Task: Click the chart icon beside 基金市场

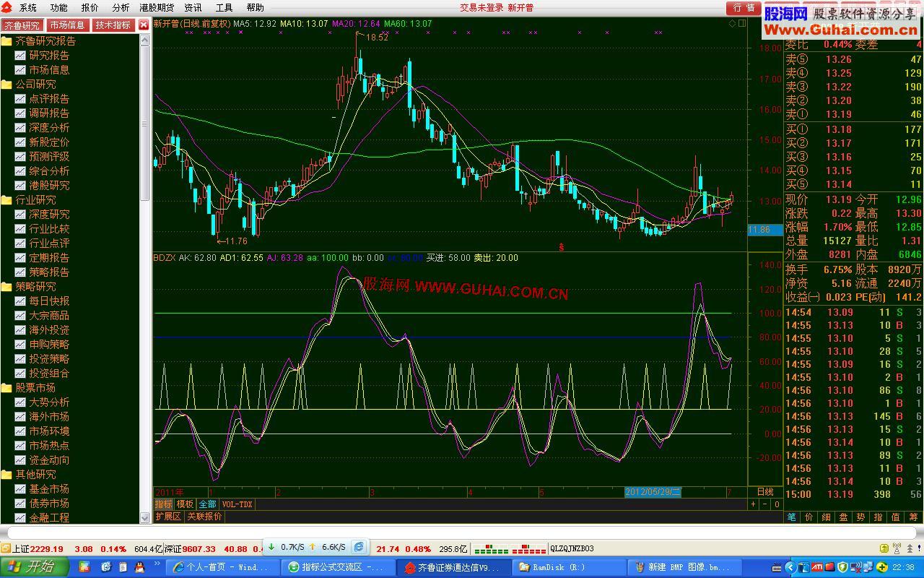Action: (x=20, y=489)
